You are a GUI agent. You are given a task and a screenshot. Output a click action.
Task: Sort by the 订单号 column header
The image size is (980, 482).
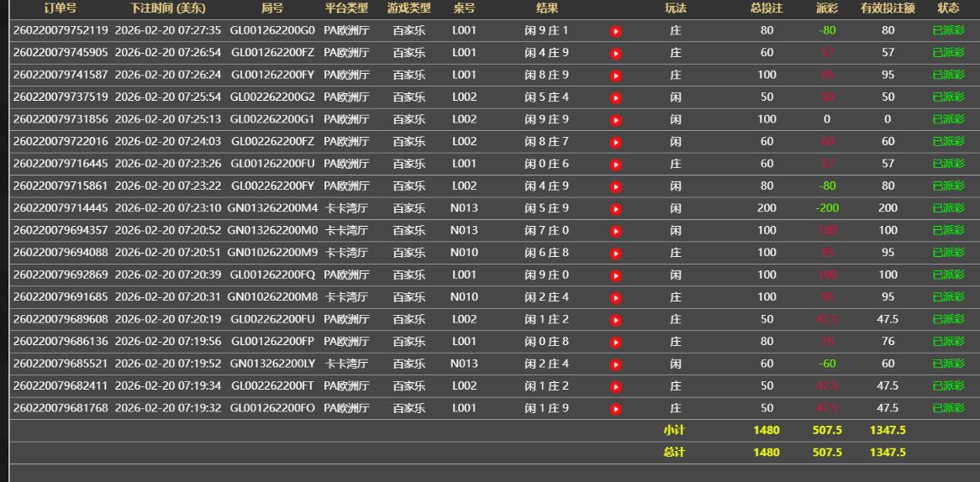click(61, 8)
